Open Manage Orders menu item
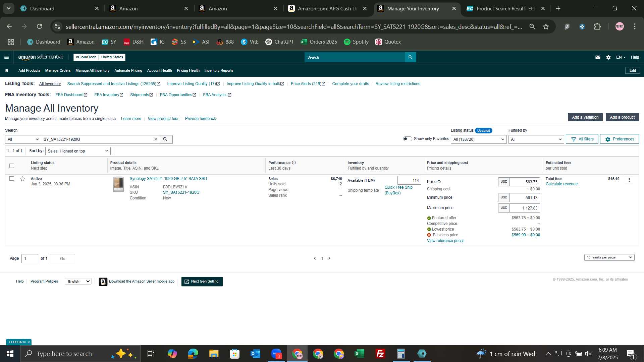644x362 pixels. pos(58,70)
